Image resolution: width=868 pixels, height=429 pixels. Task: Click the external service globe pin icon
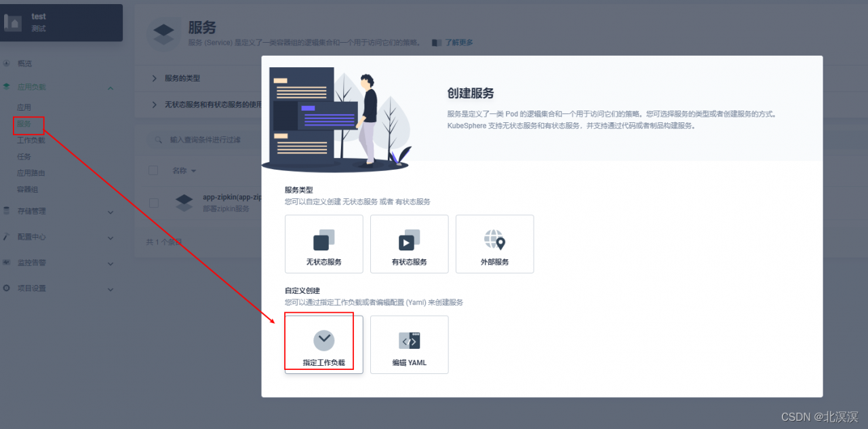tap(495, 240)
